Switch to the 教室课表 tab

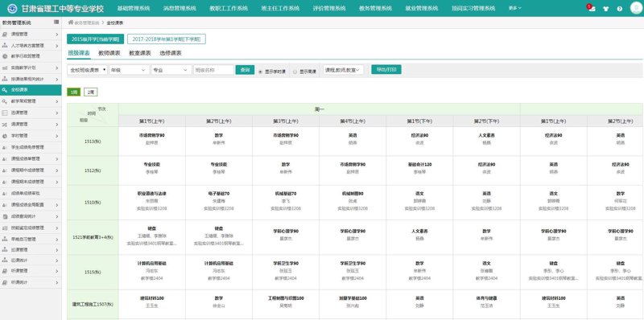pyautogui.click(x=140, y=53)
